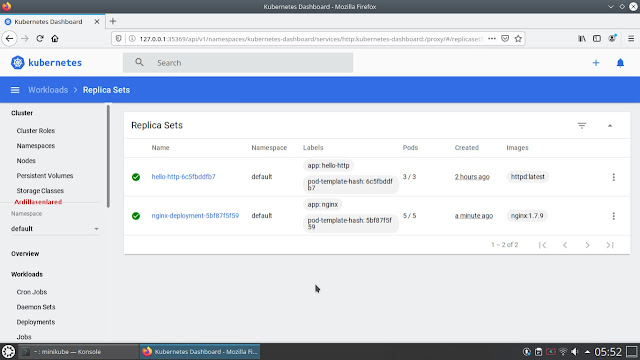Click the Firefox home icon
Screen dimensions: 640x360
click(55, 38)
